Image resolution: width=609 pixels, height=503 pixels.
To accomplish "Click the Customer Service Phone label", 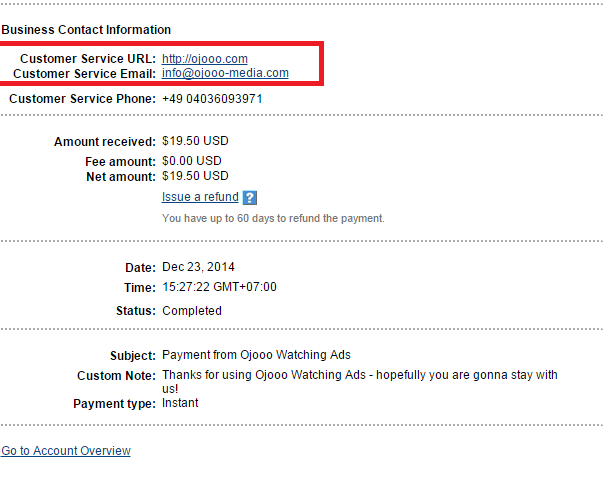I will tap(82, 99).
